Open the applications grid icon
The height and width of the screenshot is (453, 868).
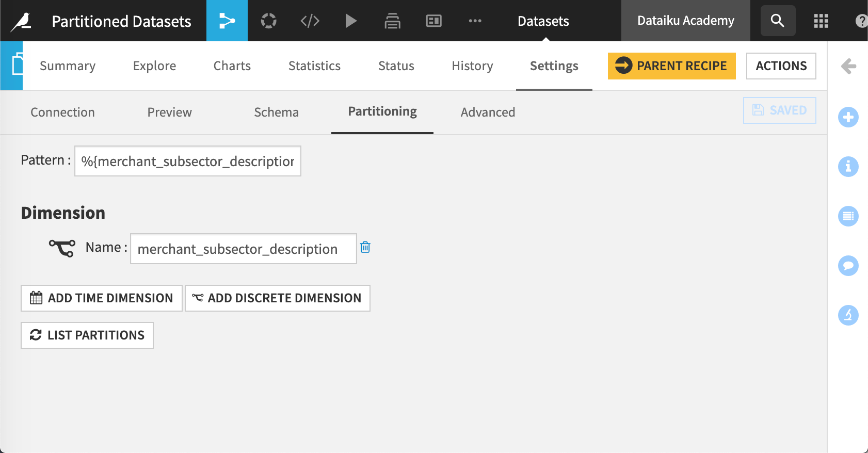(821, 21)
